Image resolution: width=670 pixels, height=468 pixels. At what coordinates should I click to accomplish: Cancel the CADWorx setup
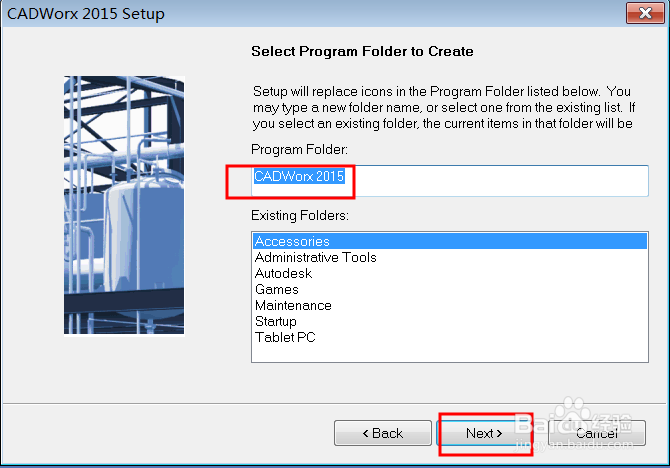click(x=596, y=433)
